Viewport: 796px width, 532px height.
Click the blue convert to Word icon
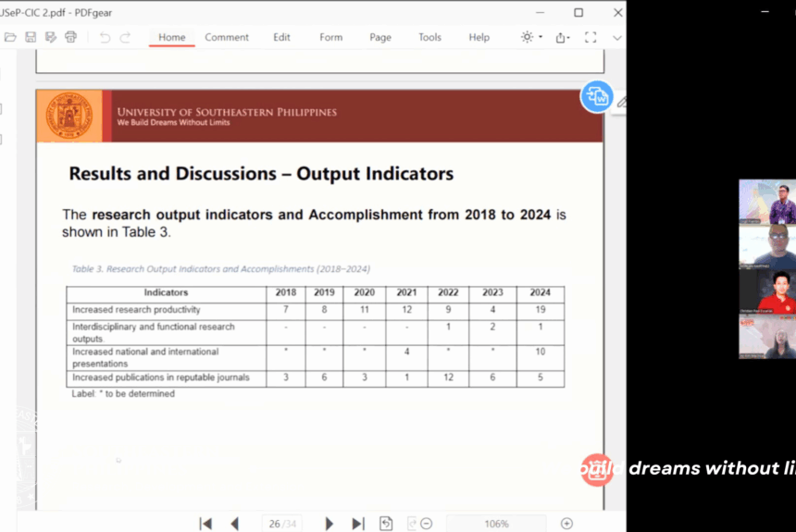(x=596, y=96)
